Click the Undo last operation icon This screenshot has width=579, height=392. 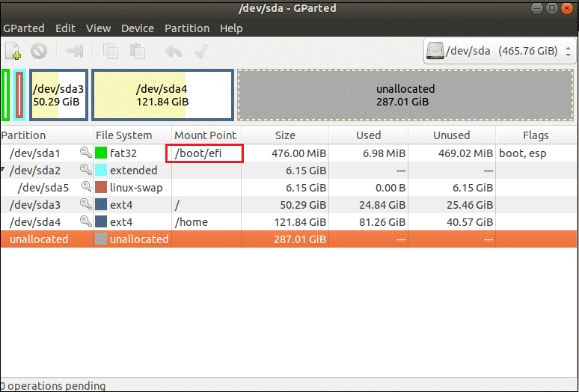[174, 51]
